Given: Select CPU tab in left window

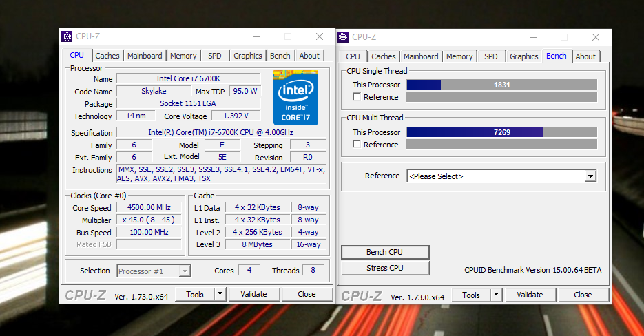Looking at the screenshot, I should [x=77, y=55].
